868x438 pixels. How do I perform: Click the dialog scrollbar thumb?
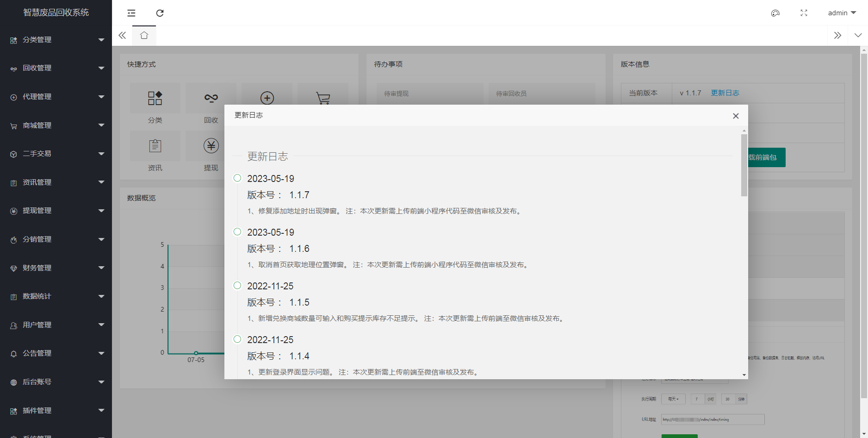744,165
